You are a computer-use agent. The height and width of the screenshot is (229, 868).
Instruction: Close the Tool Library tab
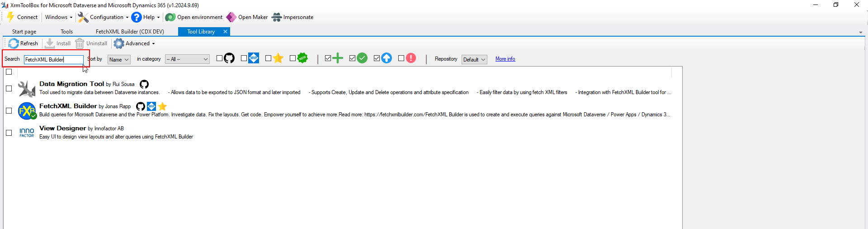pyautogui.click(x=225, y=32)
